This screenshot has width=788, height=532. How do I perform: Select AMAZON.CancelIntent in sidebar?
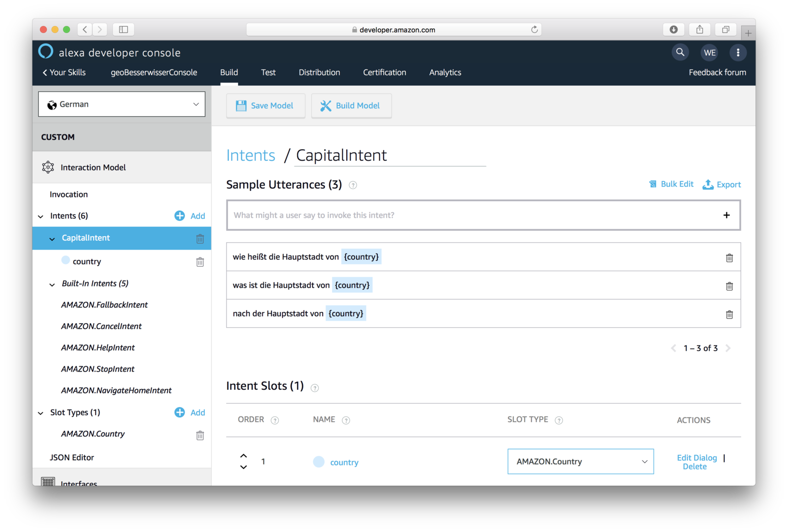(101, 326)
